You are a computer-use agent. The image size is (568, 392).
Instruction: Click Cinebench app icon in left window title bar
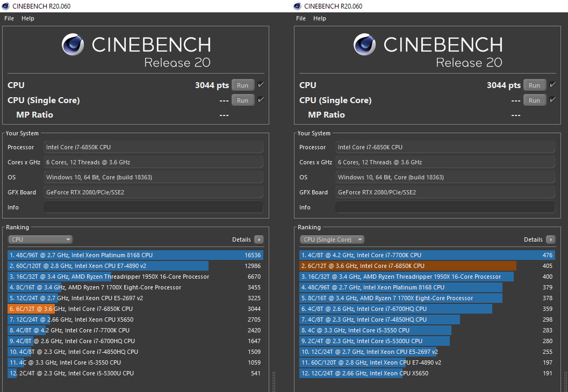click(x=5, y=6)
